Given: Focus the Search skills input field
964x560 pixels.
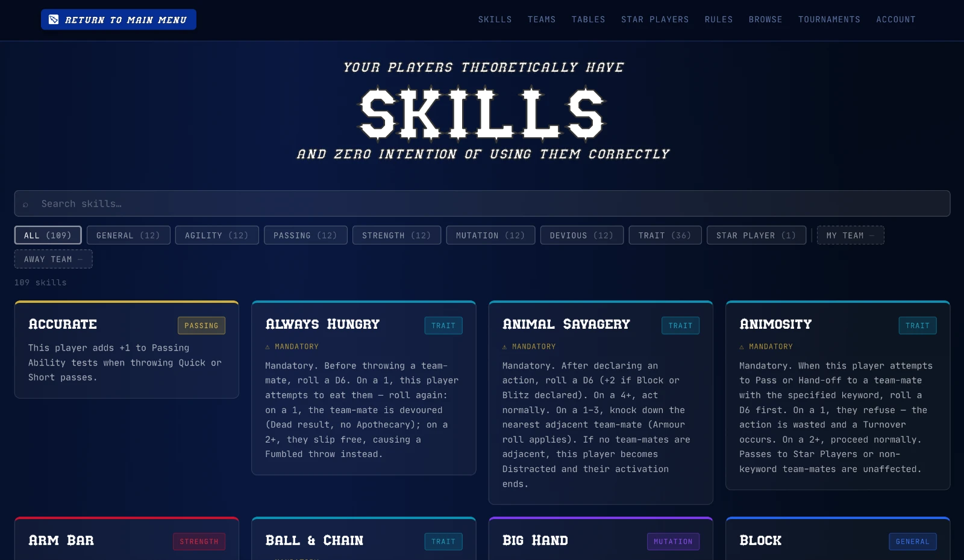Looking at the screenshot, I should [x=482, y=204].
